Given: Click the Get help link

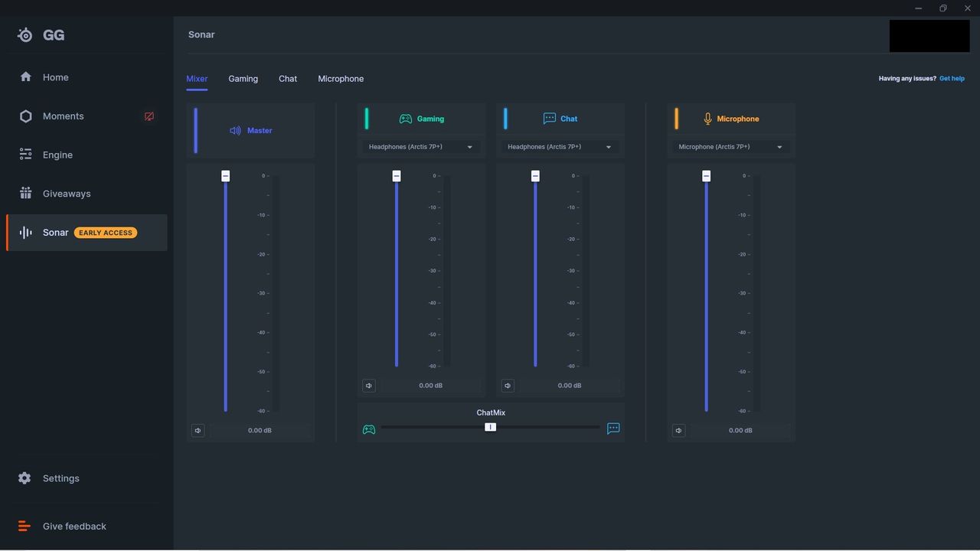Looking at the screenshot, I should coord(952,79).
